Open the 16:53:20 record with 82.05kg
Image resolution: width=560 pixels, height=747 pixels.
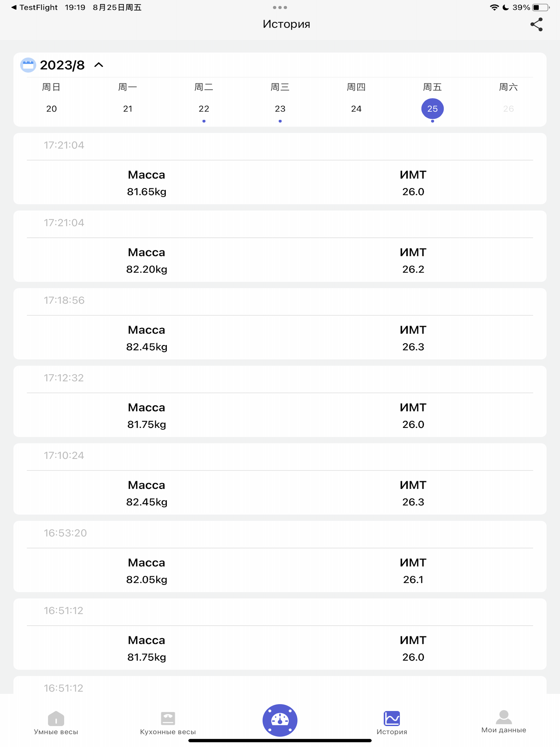tap(280, 556)
